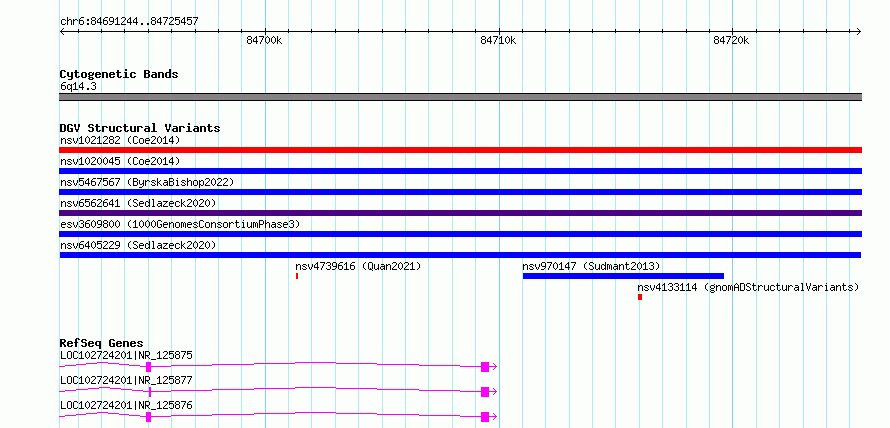Click the ruler's right arrow end
The image size is (890, 428).
coord(859,32)
